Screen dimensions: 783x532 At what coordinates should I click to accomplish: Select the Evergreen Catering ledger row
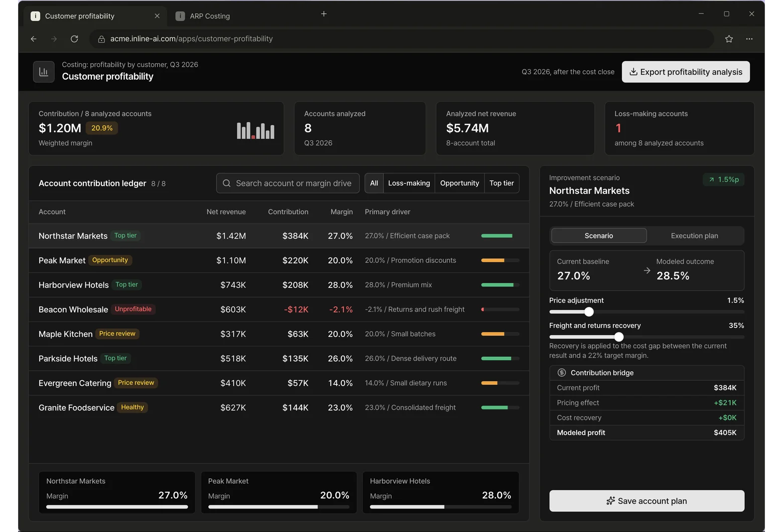[x=279, y=383]
